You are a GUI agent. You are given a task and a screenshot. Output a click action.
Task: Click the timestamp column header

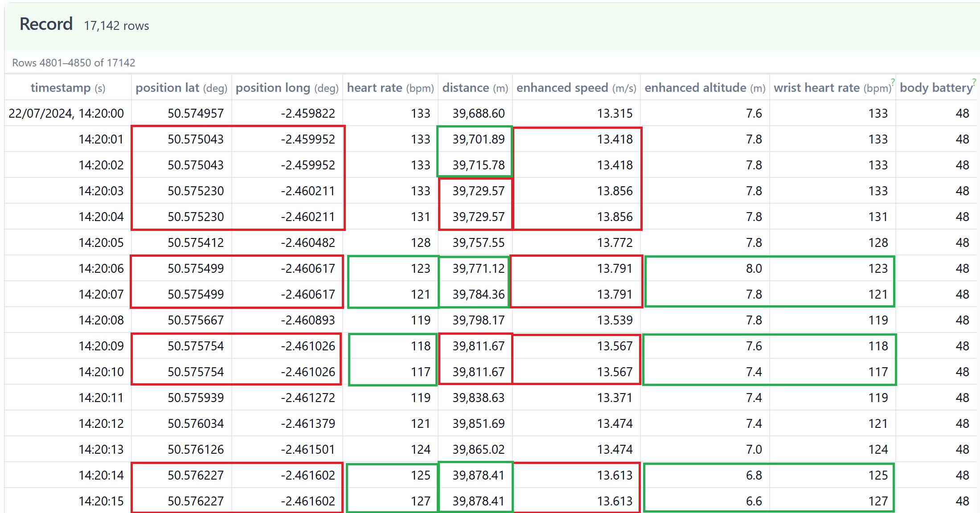click(x=68, y=88)
